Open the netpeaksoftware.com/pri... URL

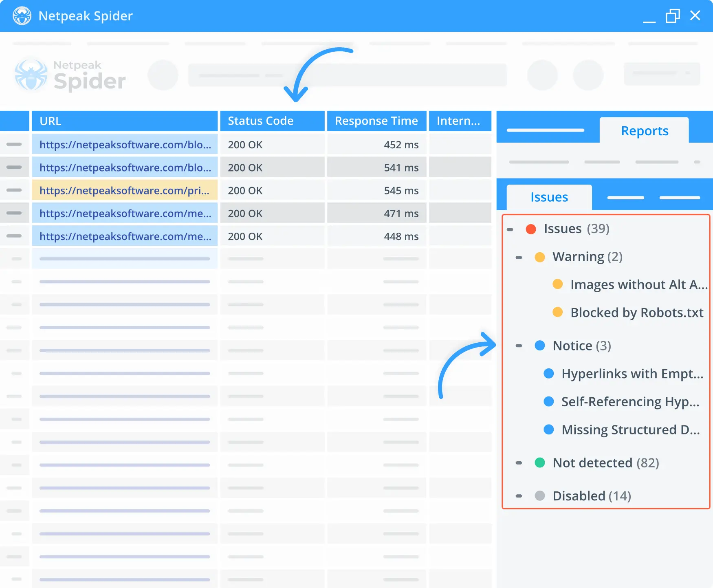coord(124,190)
